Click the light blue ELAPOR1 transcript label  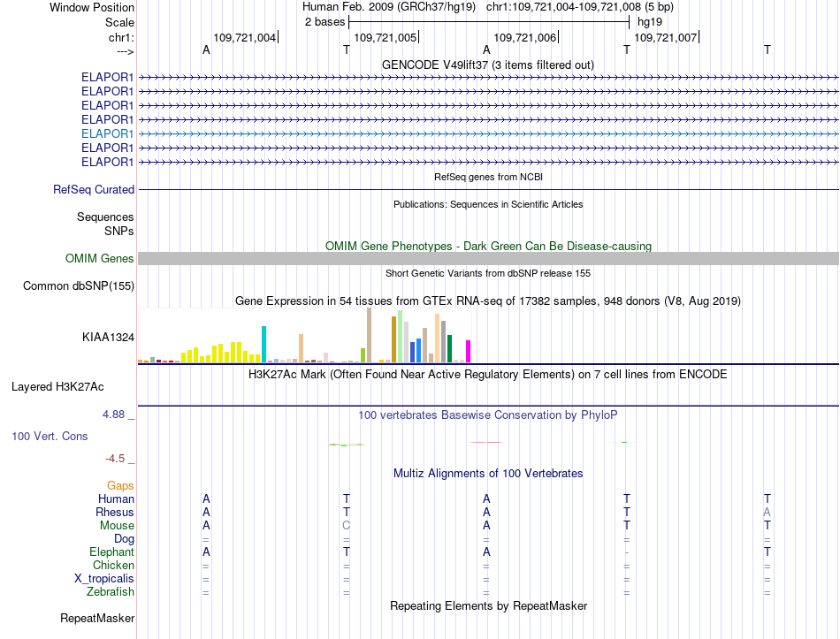[107, 133]
